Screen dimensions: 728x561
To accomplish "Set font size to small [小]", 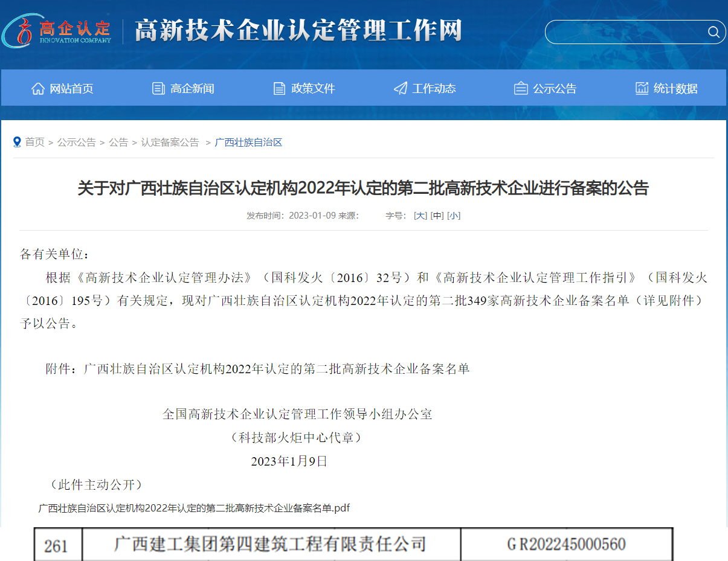I will 454,216.
